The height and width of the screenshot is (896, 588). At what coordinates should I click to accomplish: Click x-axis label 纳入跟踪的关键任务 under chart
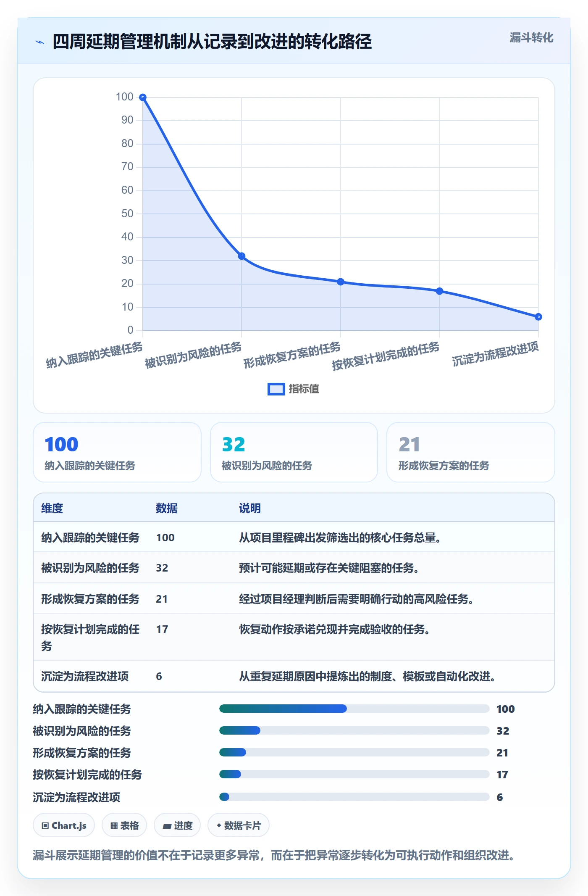pyautogui.click(x=94, y=355)
